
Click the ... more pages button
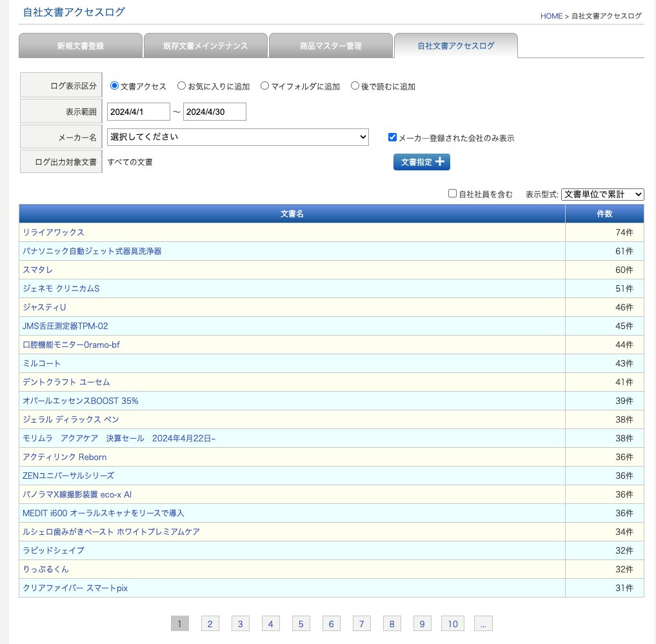[x=483, y=623]
